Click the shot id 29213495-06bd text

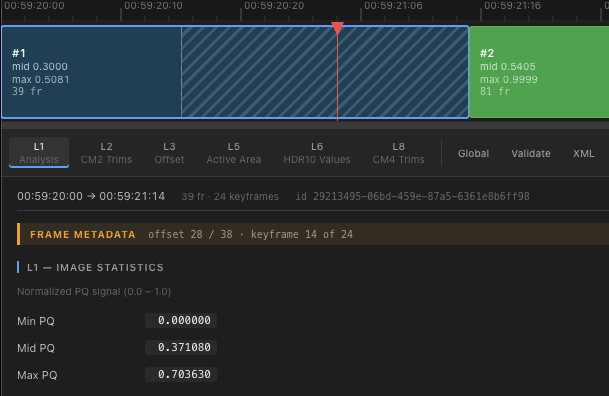[412, 196]
